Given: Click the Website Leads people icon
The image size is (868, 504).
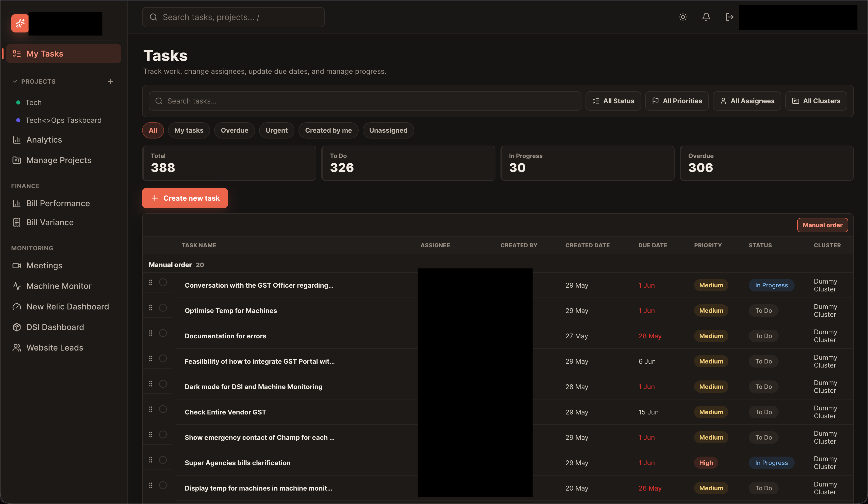Looking at the screenshot, I should point(16,348).
